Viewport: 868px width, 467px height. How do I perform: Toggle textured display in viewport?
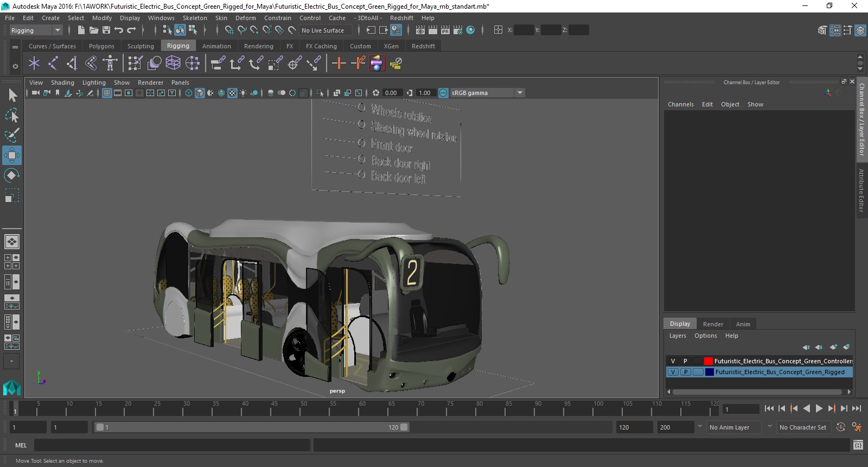(232, 93)
